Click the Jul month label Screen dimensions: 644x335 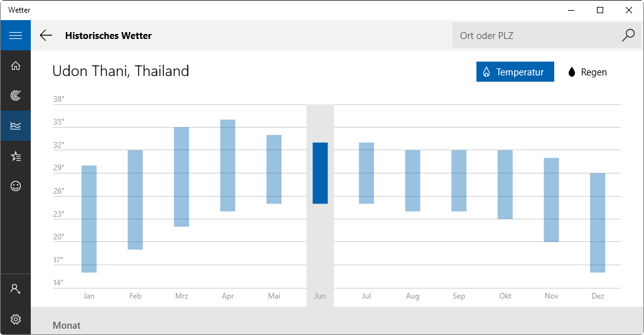(x=367, y=296)
